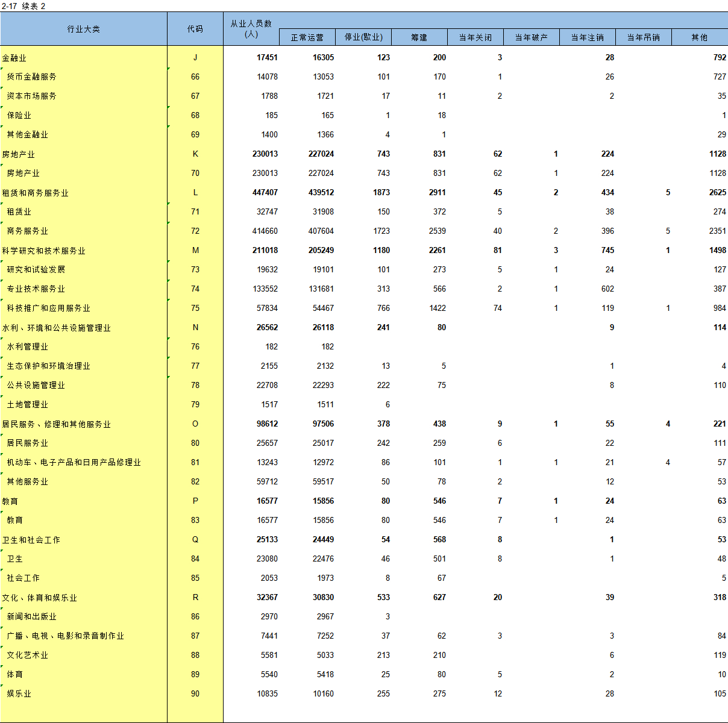Select the 代码 column header
Image resolution: width=728 pixels, height=723 pixels.
coord(195,29)
